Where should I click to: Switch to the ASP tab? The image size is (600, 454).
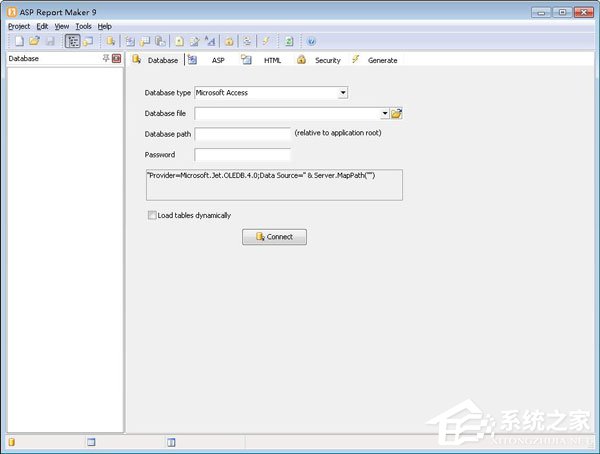[207, 60]
